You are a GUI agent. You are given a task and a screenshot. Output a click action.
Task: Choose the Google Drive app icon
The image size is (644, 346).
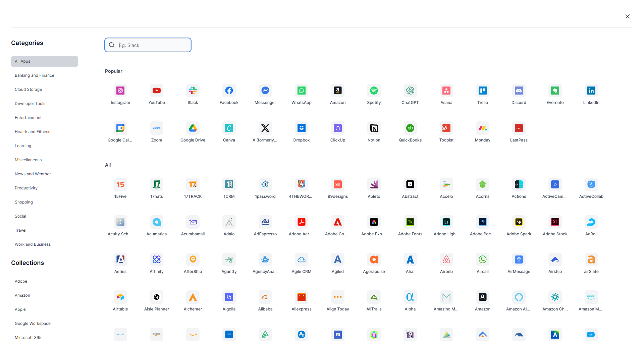click(193, 128)
